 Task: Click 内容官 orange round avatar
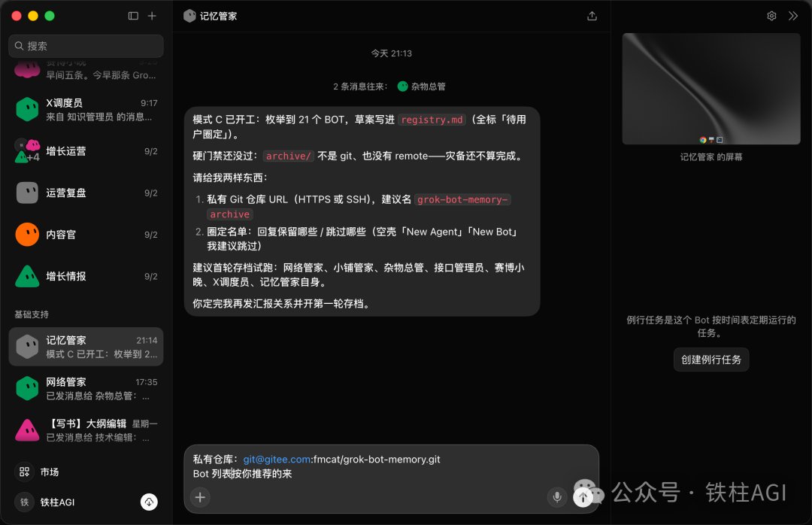[x=28, y=234]
